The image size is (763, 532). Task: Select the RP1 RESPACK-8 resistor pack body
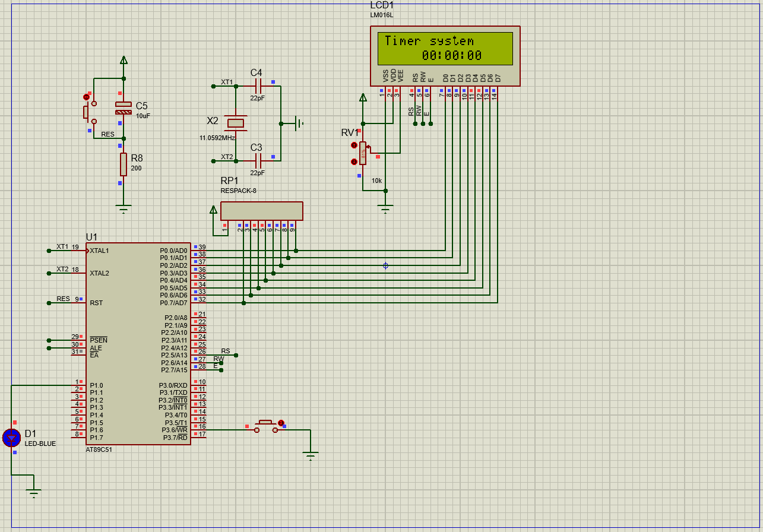(262, 211)
